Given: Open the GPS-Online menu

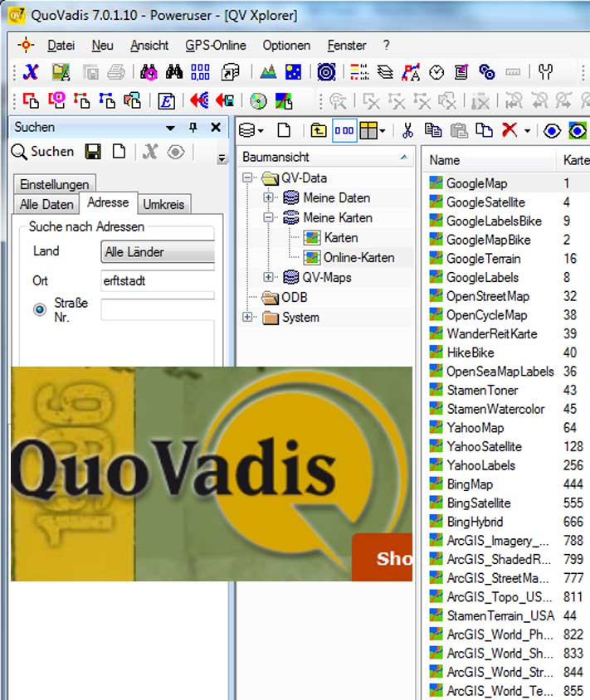Looking at the screenshot, I should pos(215,46).
